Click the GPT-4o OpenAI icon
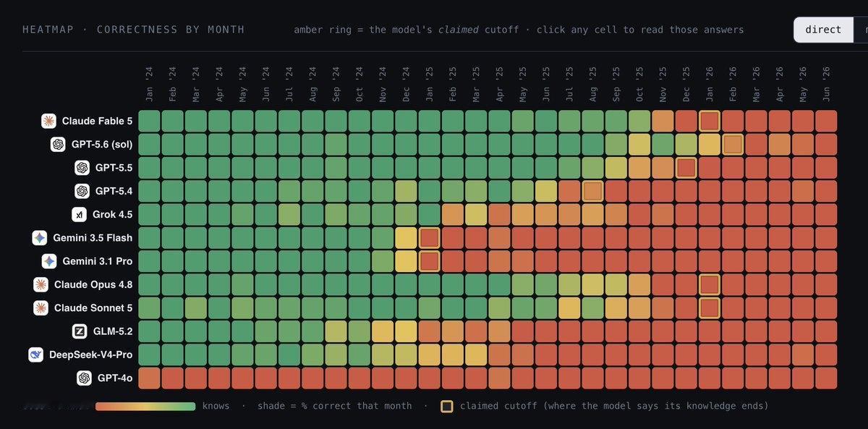 [x=84, y=378]
